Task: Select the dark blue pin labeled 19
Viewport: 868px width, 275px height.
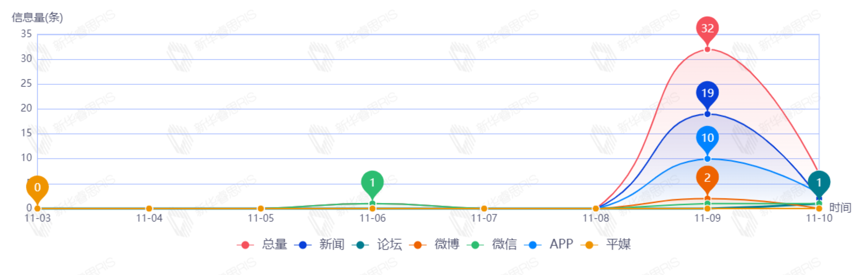Action: click(707, 93)
